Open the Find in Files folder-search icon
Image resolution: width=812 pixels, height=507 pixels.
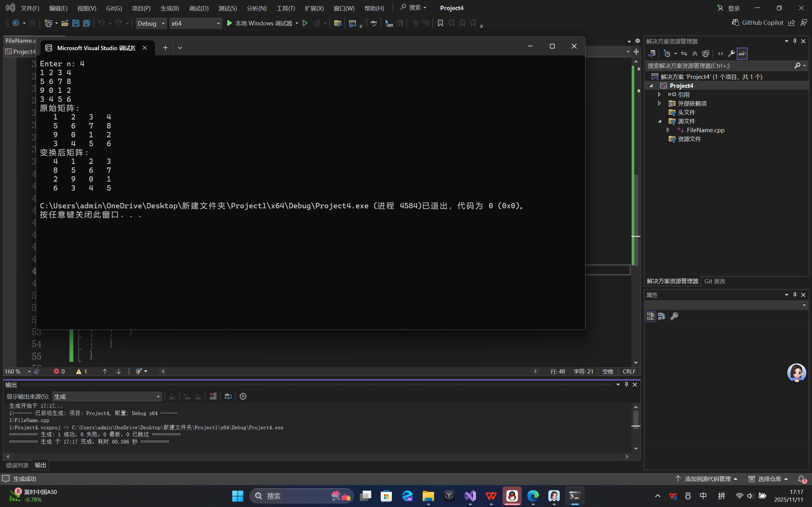pyautogui.click(x=338, y=23)
